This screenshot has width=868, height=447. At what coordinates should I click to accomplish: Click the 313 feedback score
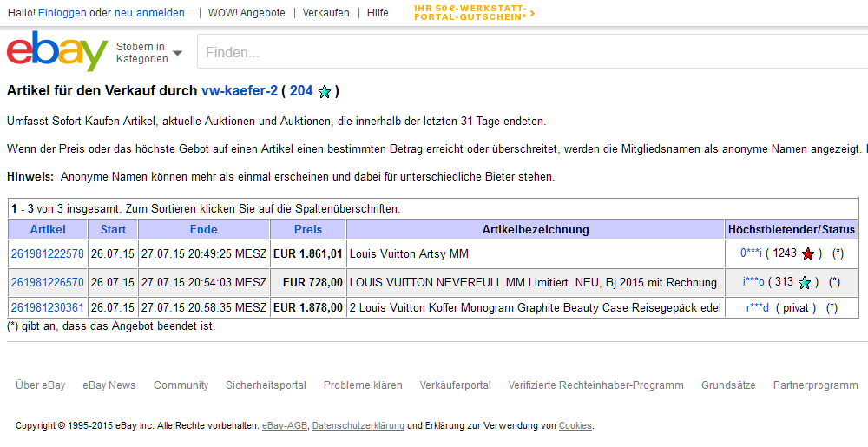point(785,281)
